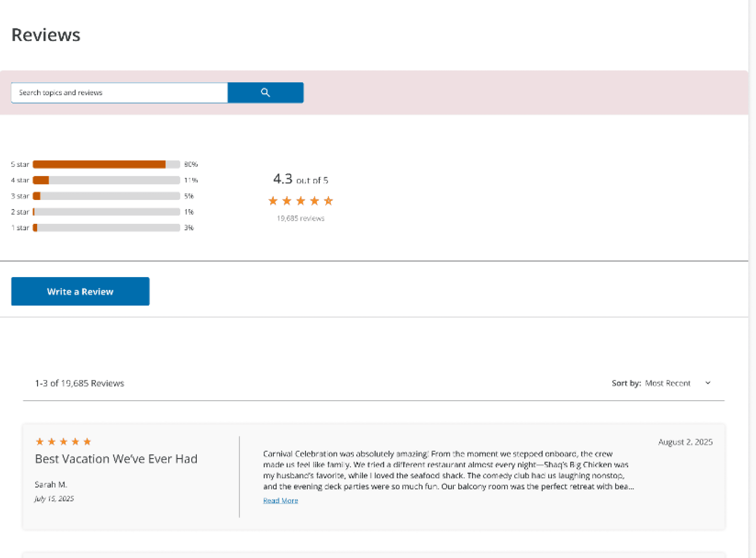756x558 pixels.
Task: Click the first star of the overall rating
Action: point(273,201)
